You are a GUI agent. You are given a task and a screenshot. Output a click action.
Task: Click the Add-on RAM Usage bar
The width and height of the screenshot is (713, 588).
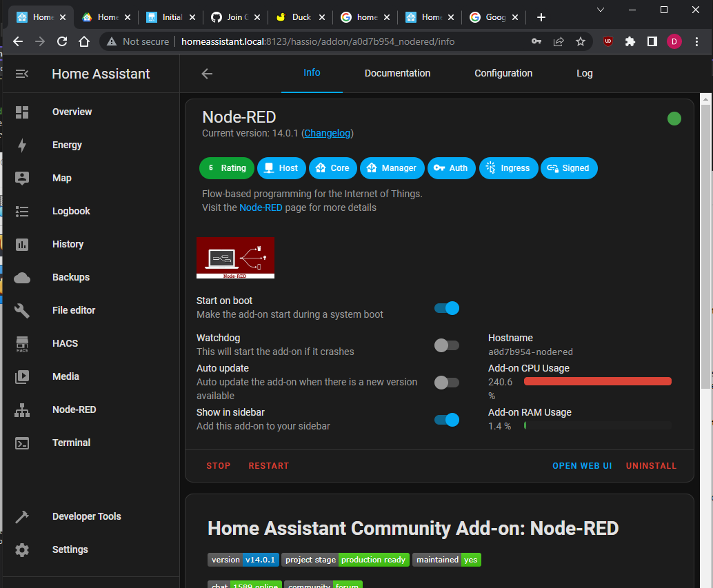tap(598, 425)
